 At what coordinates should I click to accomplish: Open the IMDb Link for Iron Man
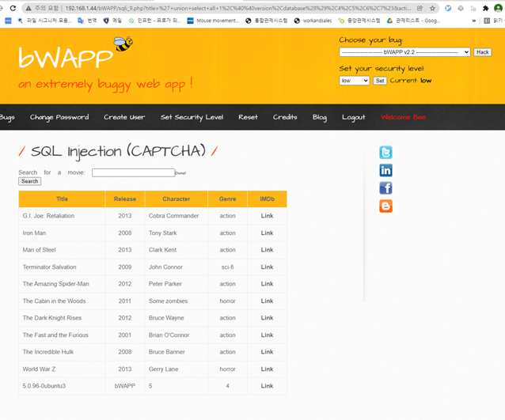tap(267, 233)
